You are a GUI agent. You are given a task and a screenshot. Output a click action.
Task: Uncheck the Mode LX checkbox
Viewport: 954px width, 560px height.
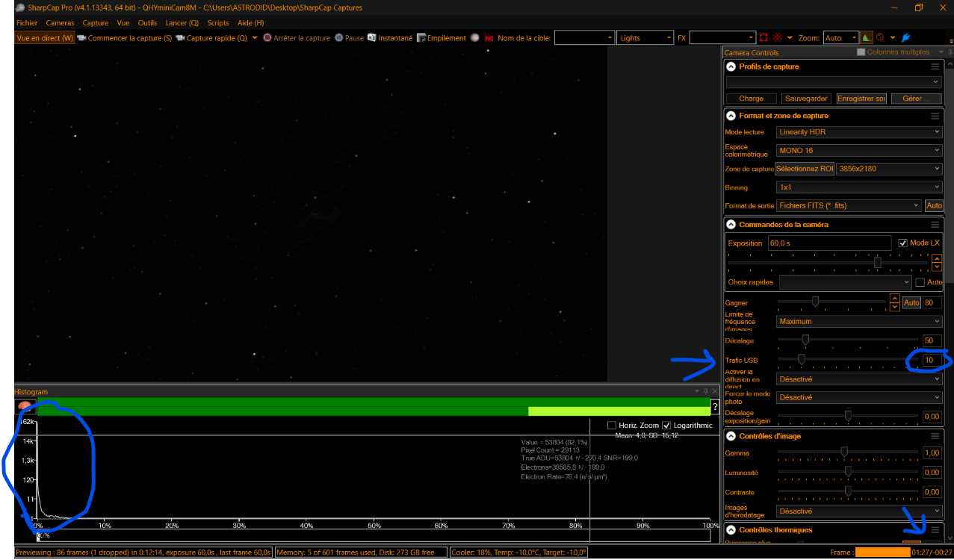click(x=902, y=243)
